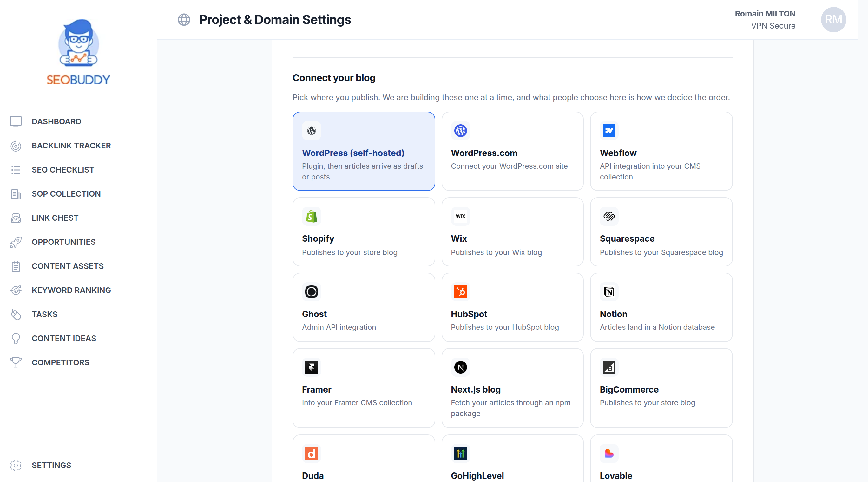Pick the Next.js blog card title
The height and width of the screenshot is (482, 868).
tap(476, 390)
